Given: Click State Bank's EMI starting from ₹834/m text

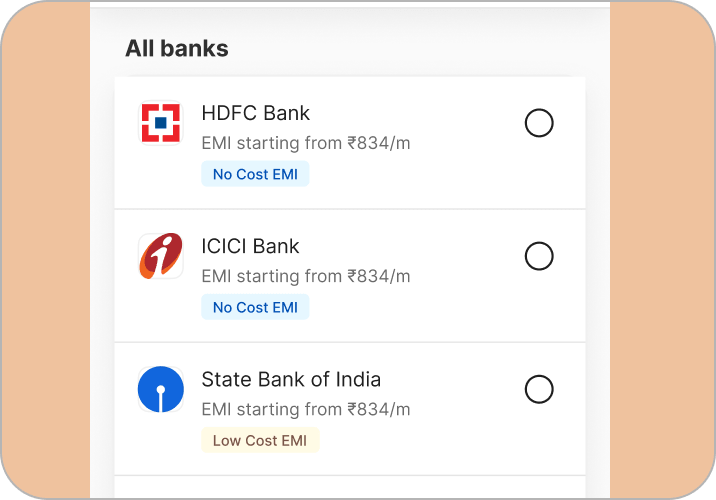Looking at the screenshot, I should (x=306, y=409).
